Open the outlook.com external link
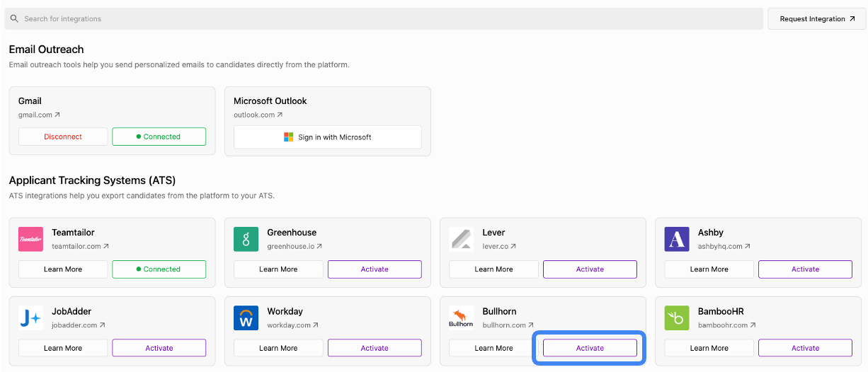The width and height of the screenshot is (868, 372). (x=258, y=115)
